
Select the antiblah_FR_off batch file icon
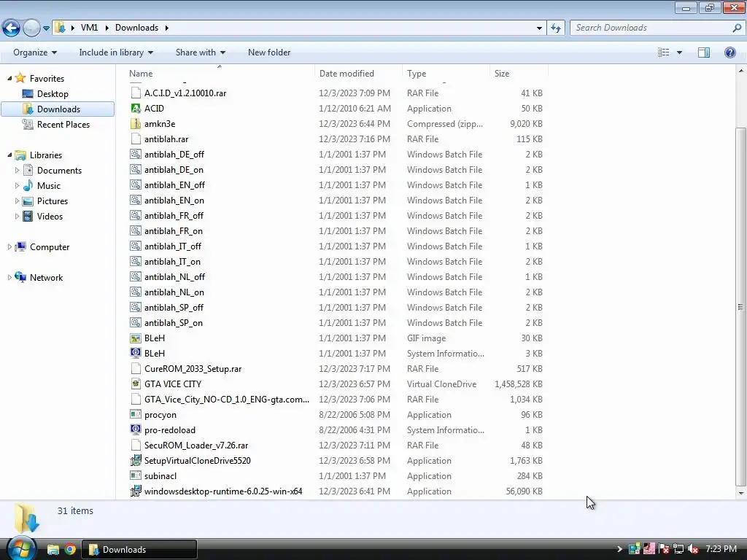point(136,216)
